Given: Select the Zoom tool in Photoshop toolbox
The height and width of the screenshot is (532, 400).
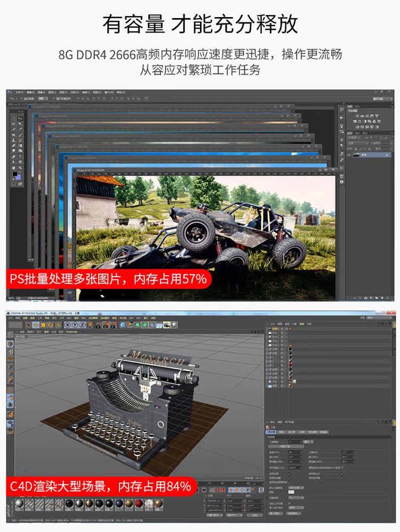Looking at the screenshot, I should (20, 167).
